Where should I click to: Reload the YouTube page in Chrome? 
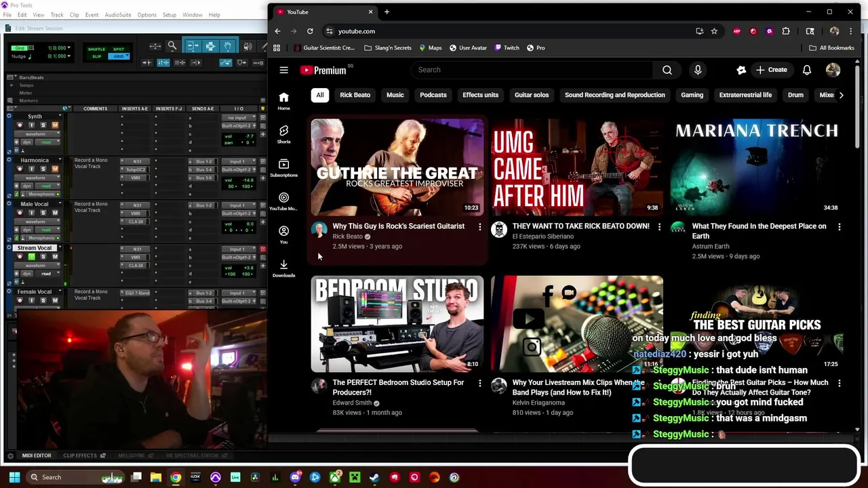pyautogui.click(x=310, y=31)
